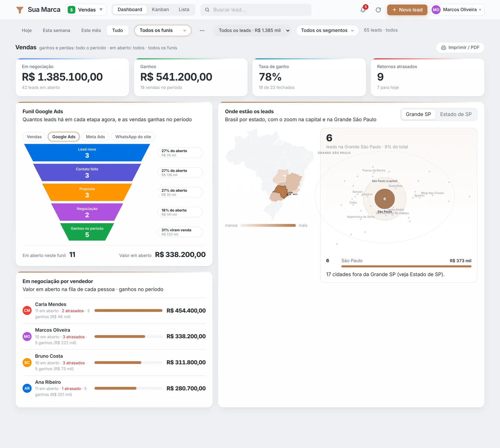Open the Marcos Oliveira user menu
Viewport: 500px width, 448px height.
tap(457, 10)
